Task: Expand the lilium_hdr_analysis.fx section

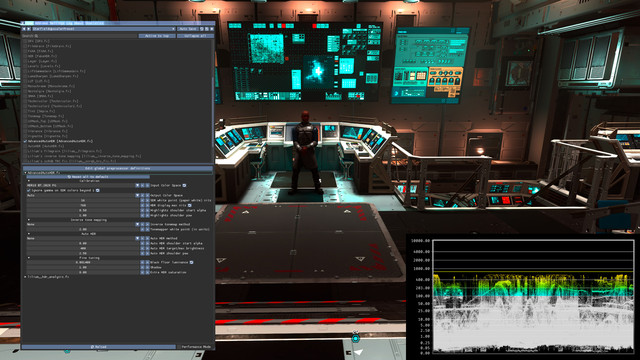Action: (25, 277)
